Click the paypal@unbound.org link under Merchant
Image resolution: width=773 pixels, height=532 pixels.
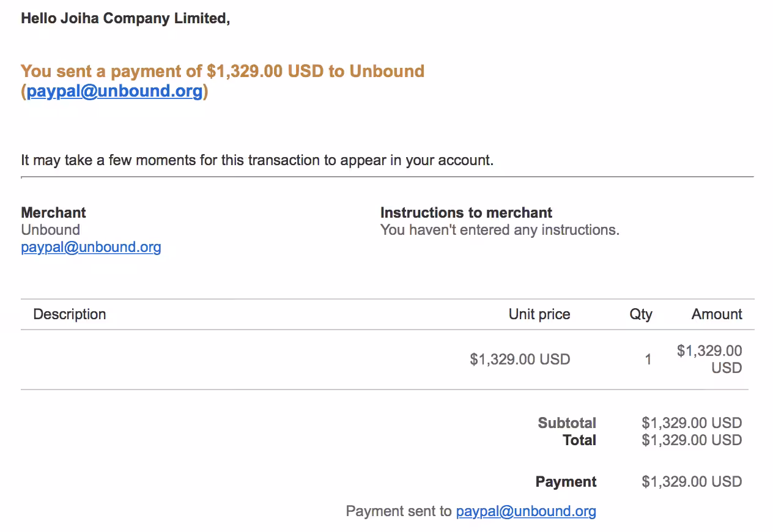91,247
